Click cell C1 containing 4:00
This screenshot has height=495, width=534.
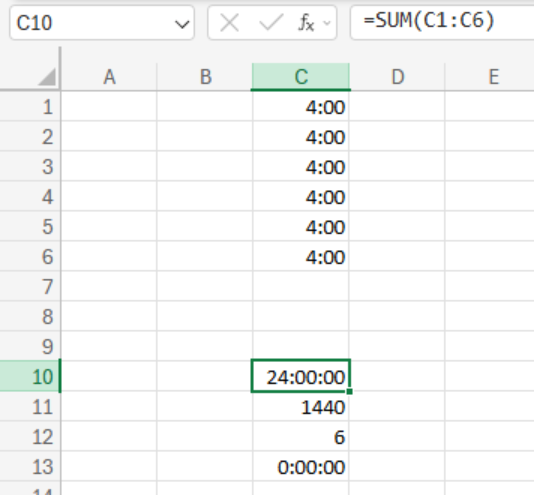301,107
